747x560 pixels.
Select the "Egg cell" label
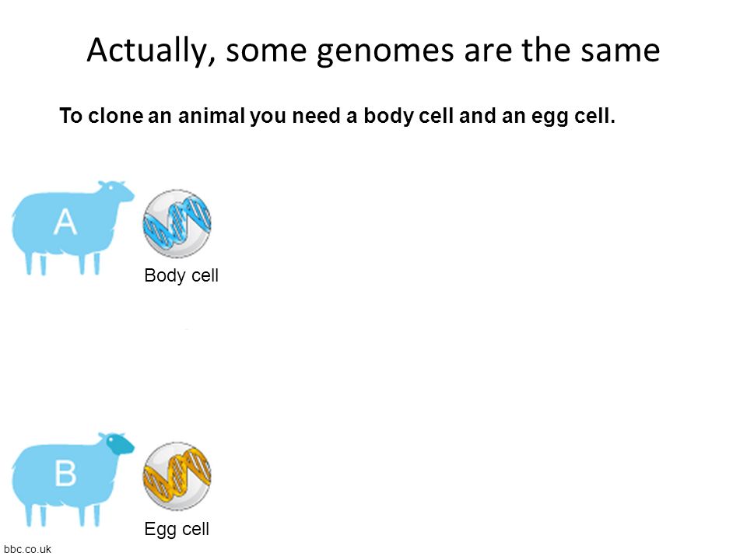tap(177, 529)
